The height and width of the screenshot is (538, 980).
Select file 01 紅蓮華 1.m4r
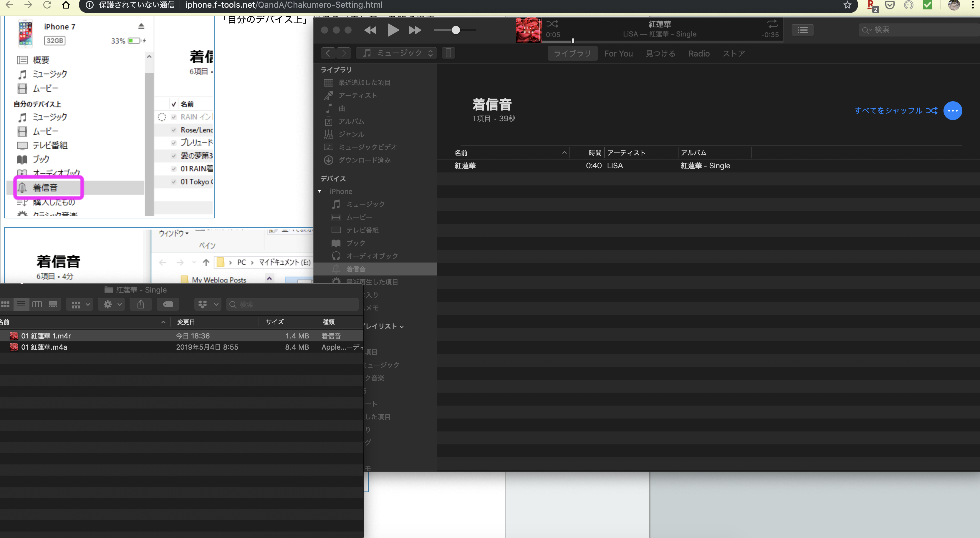(x=181, y=336)
